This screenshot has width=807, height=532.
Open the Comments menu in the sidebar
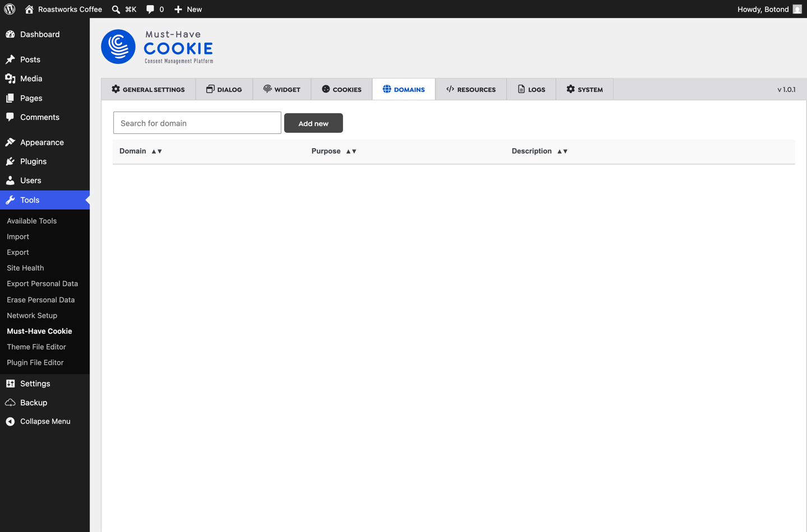[x=45, y=117]
